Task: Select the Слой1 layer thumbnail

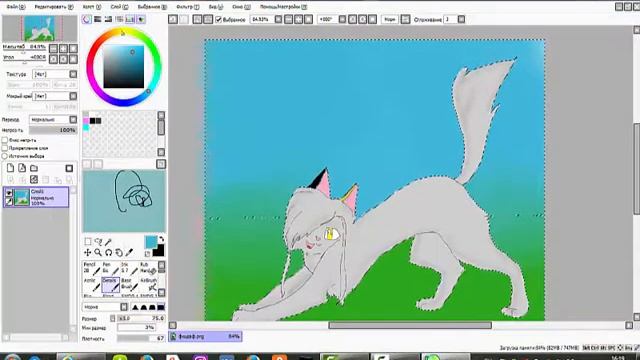Action: click(x=22, y=198)
